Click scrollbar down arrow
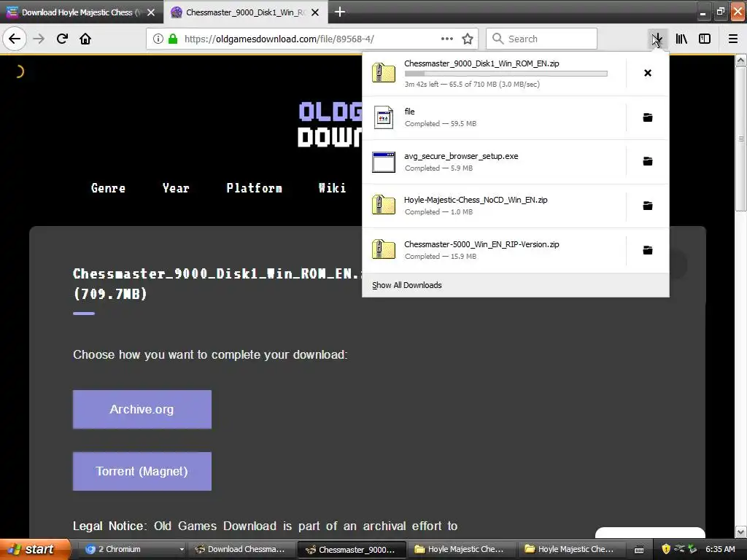The height and width of the screenshot is (560, 747). tap(741, 532)
